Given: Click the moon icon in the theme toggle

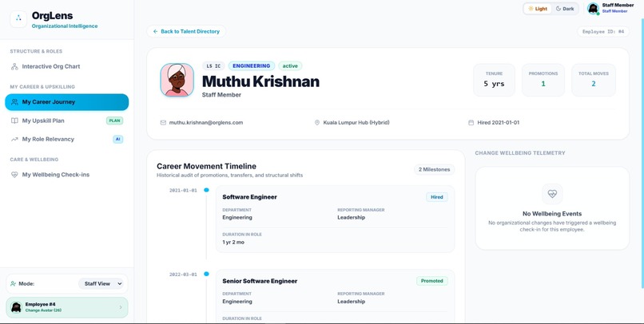Looking at the screenshot, I should tap(559, 9).
